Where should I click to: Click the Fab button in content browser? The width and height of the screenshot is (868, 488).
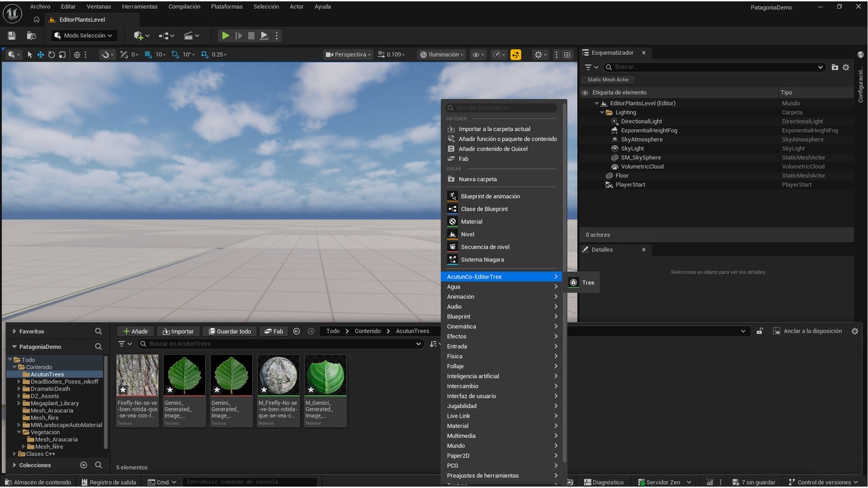coord(274,331)
